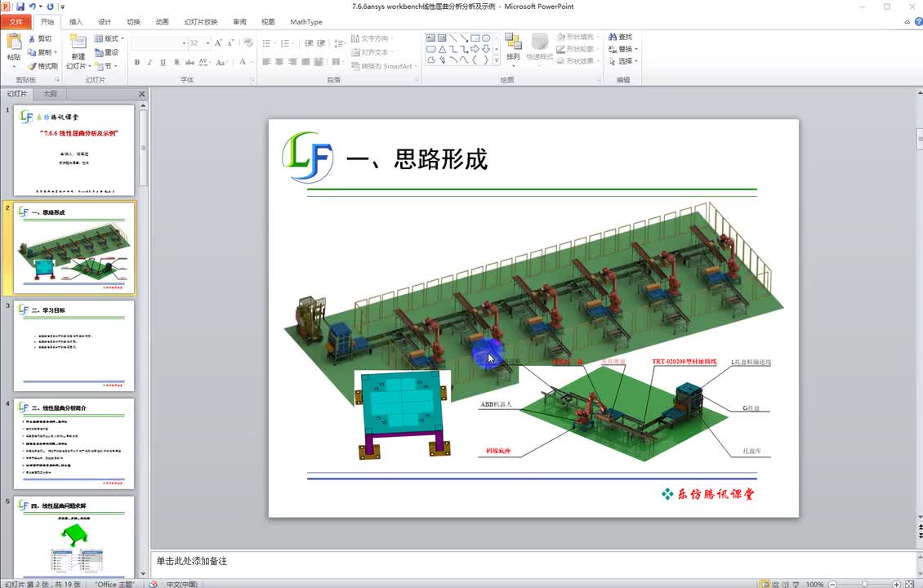Click the Copy icon in clipboard group
This screenshot has width=923, height=588.
point(32,52)
